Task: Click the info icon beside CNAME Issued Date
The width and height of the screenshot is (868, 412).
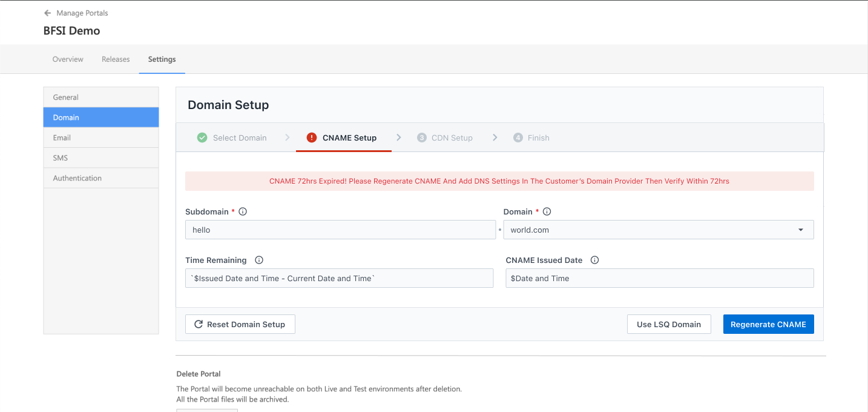Action: [x=594, y=259]
